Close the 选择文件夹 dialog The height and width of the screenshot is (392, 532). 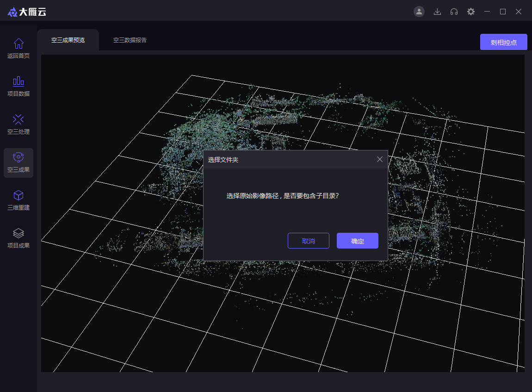pyautogui.click(x=380, y=159)
